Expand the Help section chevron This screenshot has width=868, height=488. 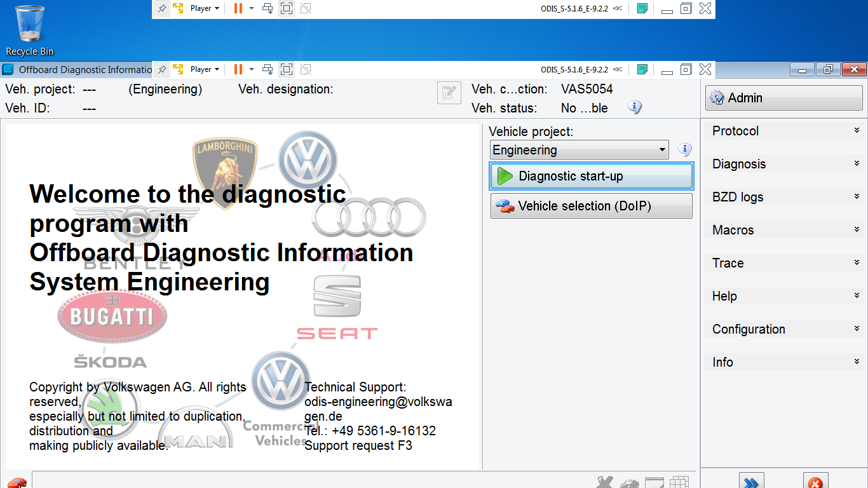tap(857, 295)
